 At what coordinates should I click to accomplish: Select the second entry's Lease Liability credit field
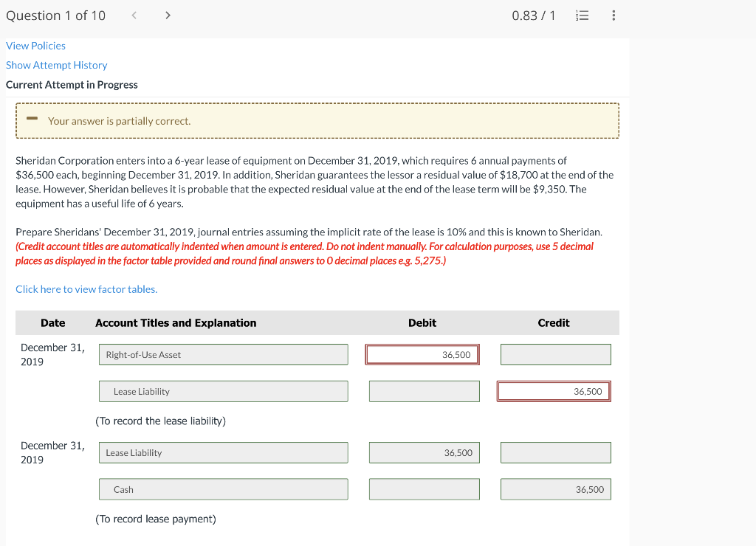coord(555,452)
